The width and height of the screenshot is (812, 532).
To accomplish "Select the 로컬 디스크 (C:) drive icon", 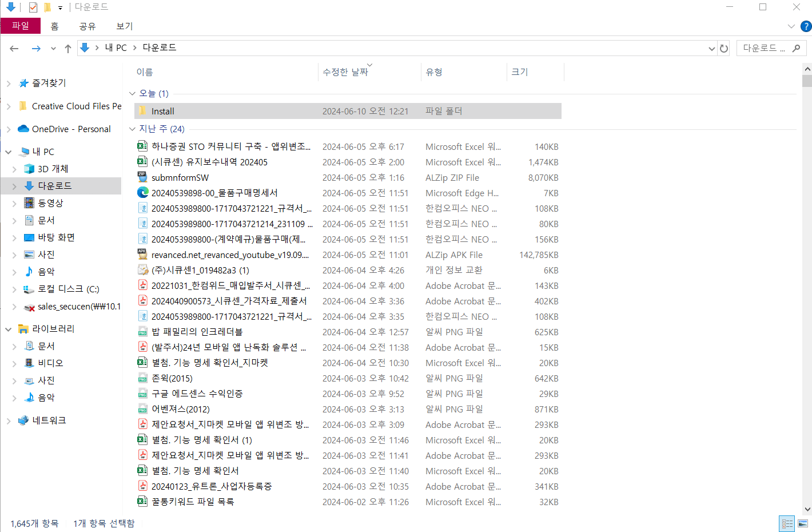I will point(29,289).
